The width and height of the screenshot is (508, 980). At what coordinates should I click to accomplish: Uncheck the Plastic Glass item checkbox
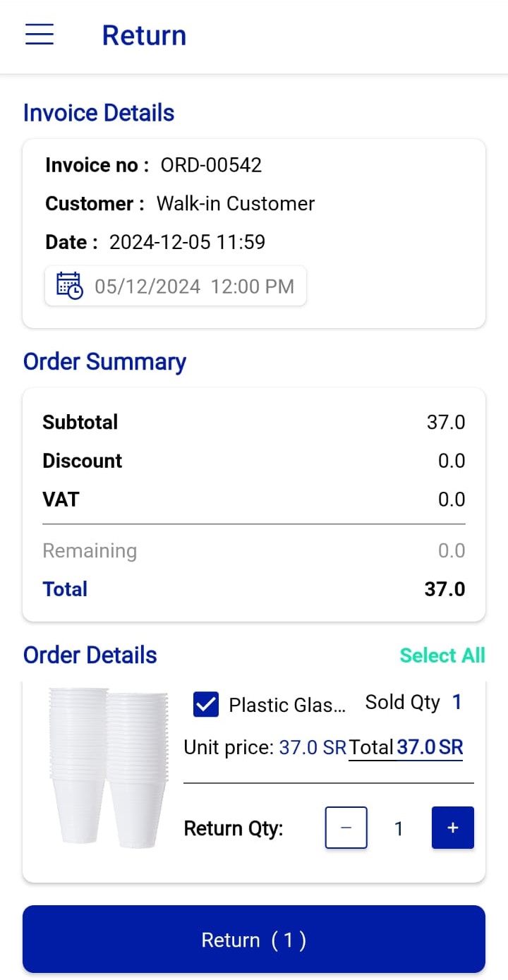pyautogui.click(x=205, y=704)
